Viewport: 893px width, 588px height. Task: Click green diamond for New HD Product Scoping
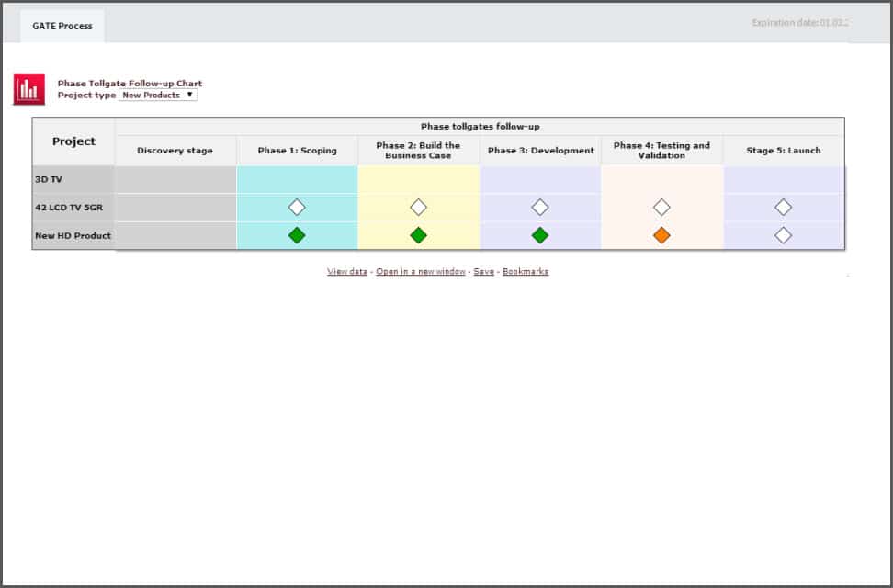pyautogui.click(x=297, y=235)
